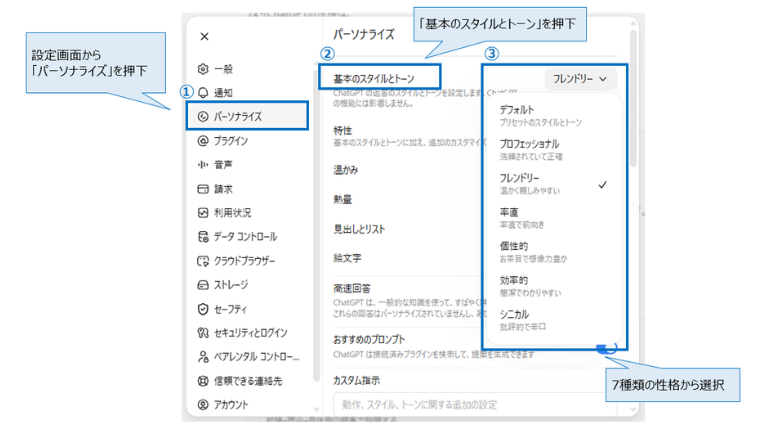Click the 音声 waveform icon
This screenshot has height=428, width=760.
[203, 165]
